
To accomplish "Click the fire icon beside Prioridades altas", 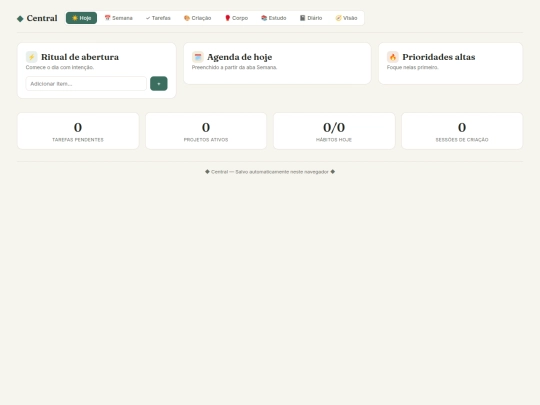I will click(x=393, y=57).
